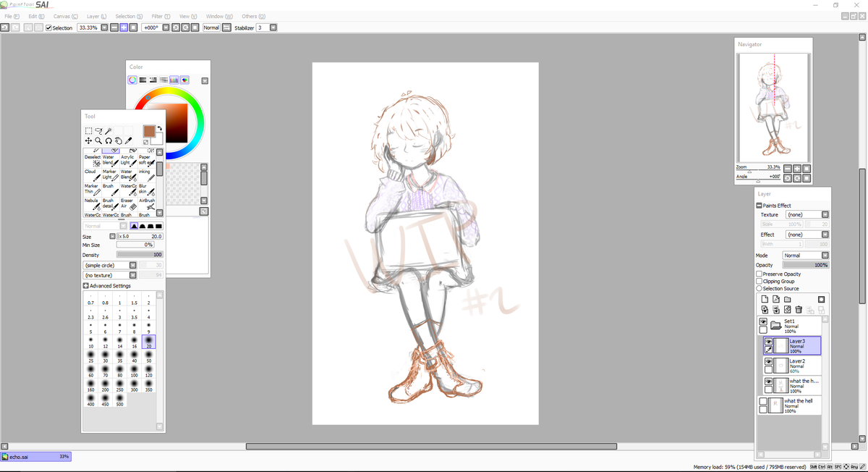Open the brush shape (simple circle) dropdown
Image resolution: width=868 pixels, height=472 pixels.
click(x=132, y=265)
